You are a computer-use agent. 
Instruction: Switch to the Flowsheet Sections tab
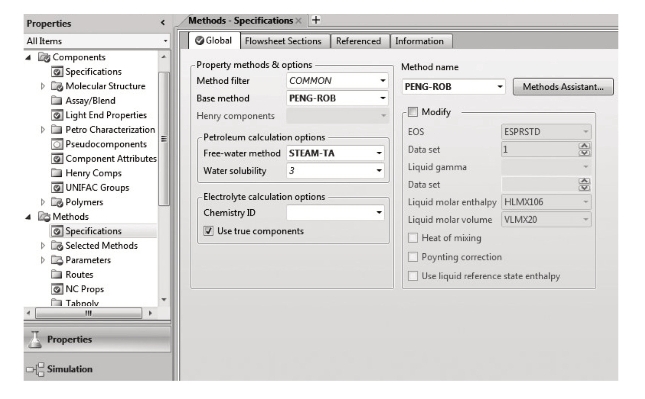pyautogui.click(x=283, y=41)
